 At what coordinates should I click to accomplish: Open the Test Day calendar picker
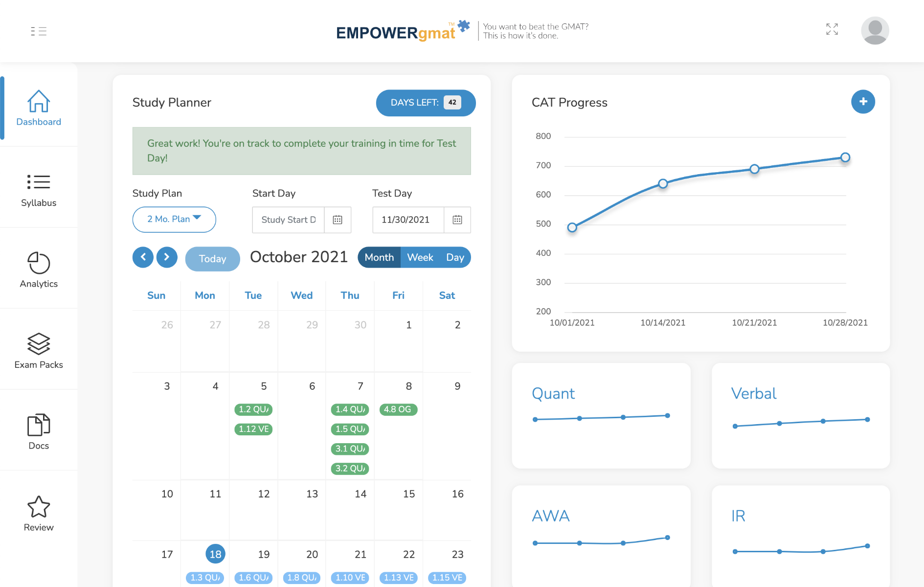(457, 220)
